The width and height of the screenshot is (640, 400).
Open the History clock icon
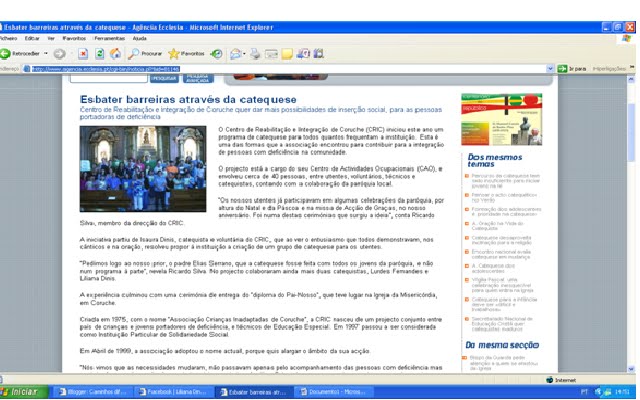216,53
